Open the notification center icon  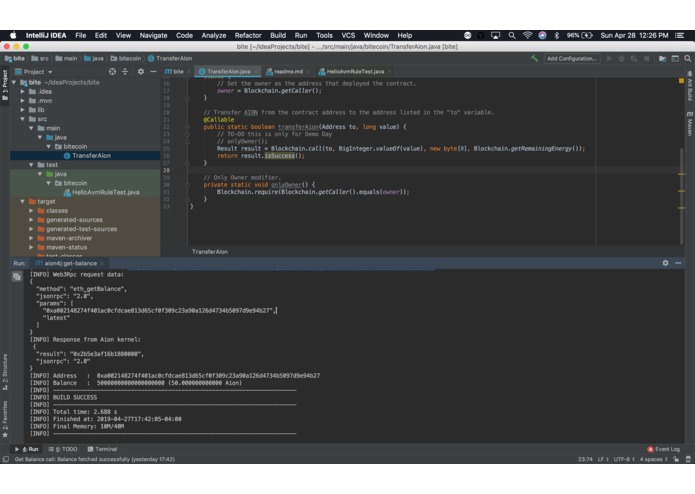(x=679, y=35)
